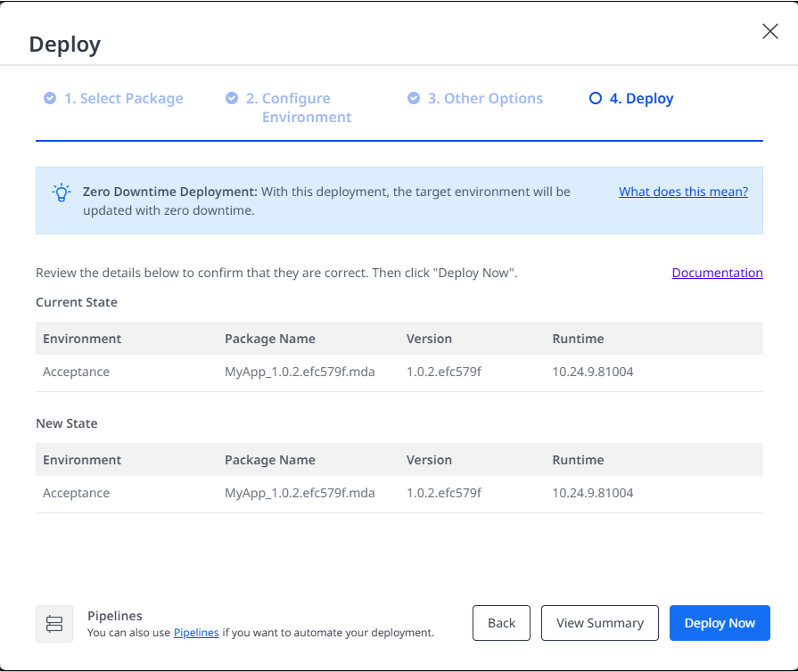
Task: Open the Documentation link
Action: coord(717,273)
